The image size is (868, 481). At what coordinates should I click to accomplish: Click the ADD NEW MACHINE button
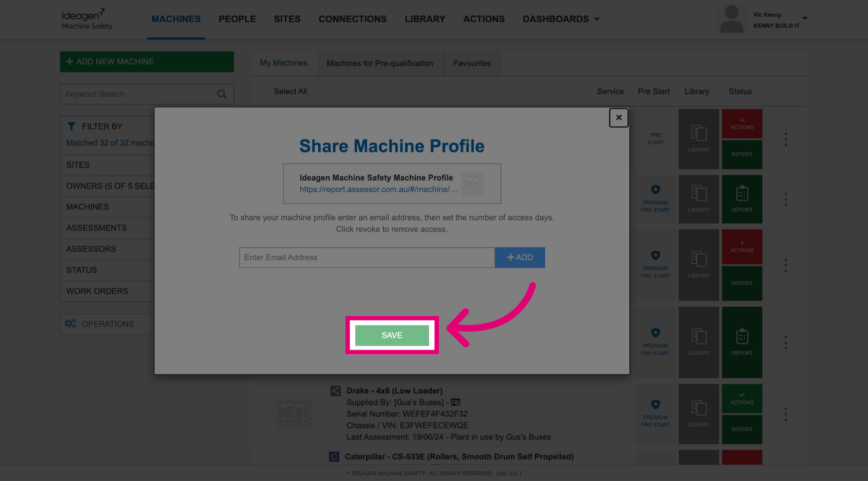pyautogui.click(x=147, y=61)
